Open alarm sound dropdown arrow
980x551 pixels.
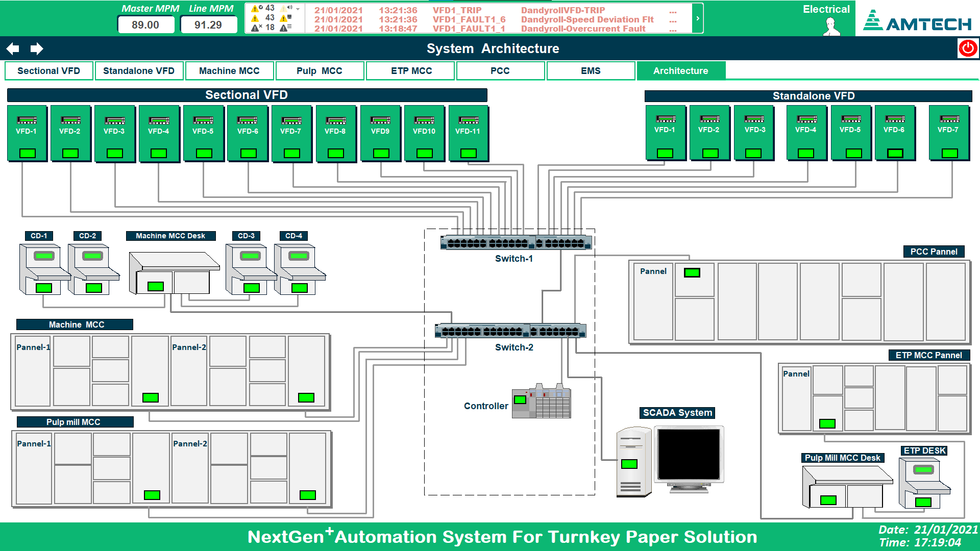[x=298, y=9]
